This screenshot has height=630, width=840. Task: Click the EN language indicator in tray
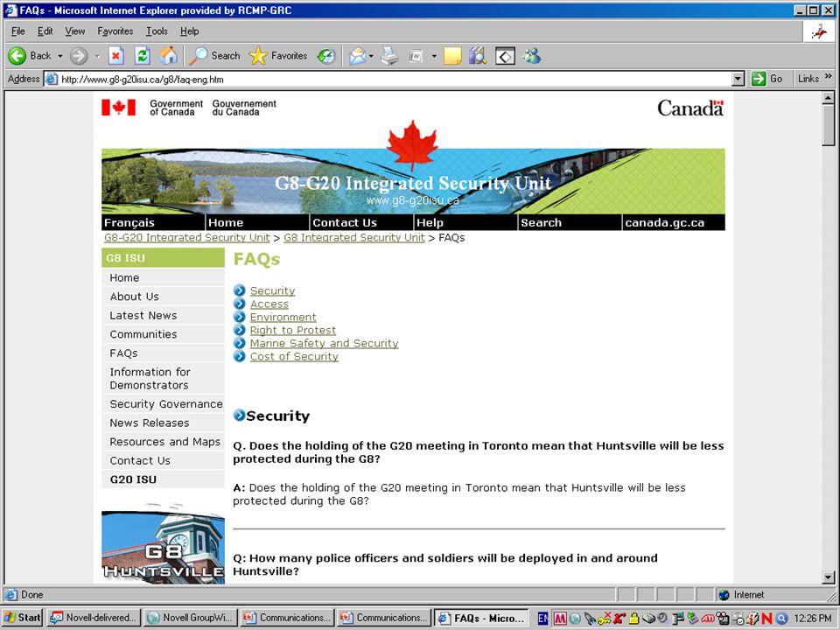(542, 619)
